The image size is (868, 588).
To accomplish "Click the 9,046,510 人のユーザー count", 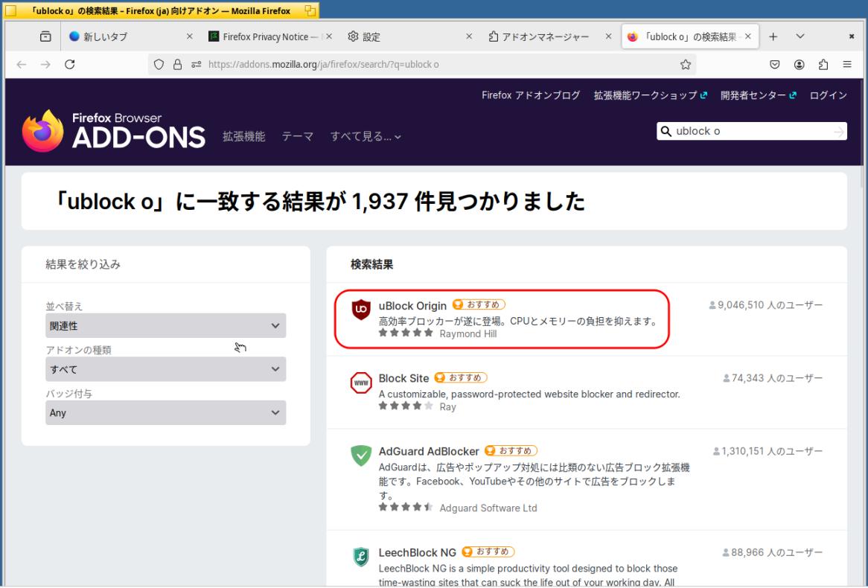I will tap(765, 305).
